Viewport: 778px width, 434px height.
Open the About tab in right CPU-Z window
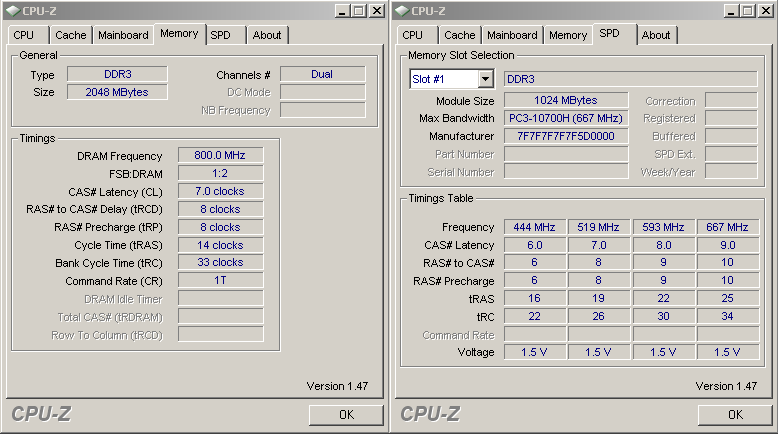point(656,35)
